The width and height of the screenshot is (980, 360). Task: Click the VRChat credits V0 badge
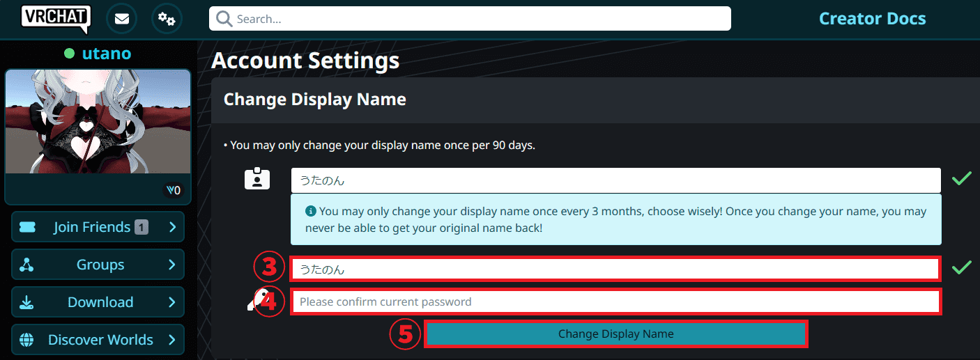tap(172, 190)
